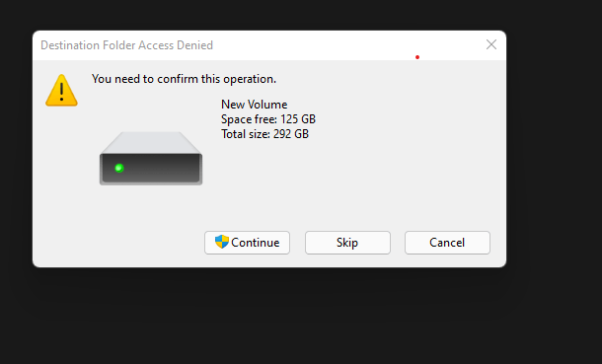Click the dark front panel of drive icon
The image size is (602, 364).
(x=151, y=168)
